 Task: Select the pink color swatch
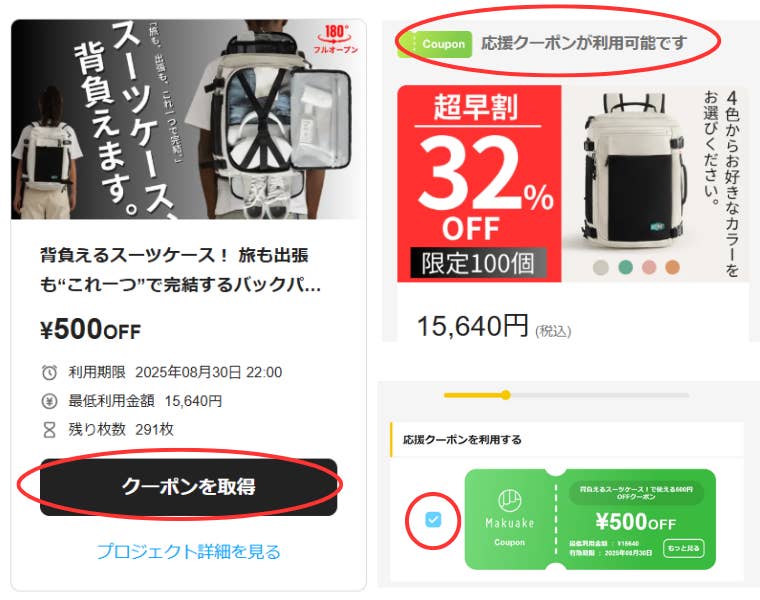coord(649,267)
